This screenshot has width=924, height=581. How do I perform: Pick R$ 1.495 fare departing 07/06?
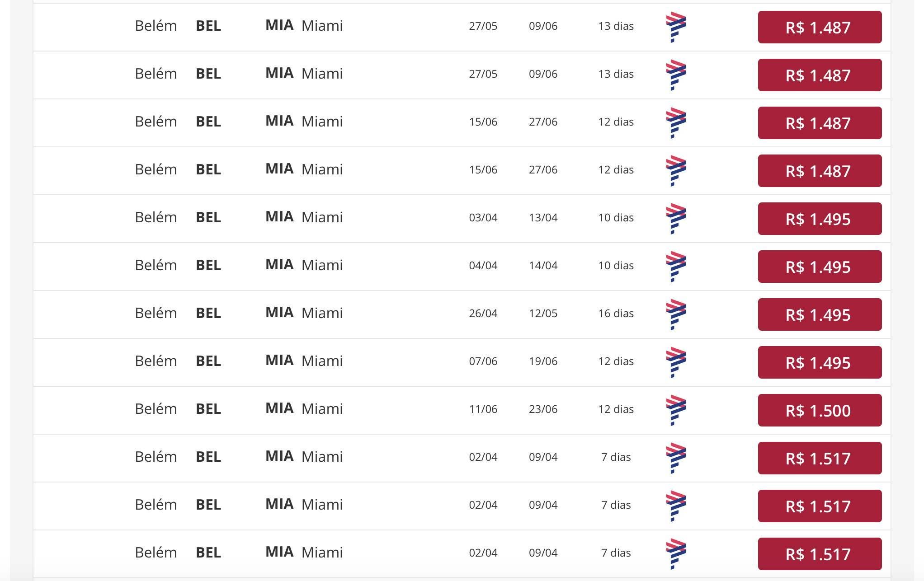(820, 362)
